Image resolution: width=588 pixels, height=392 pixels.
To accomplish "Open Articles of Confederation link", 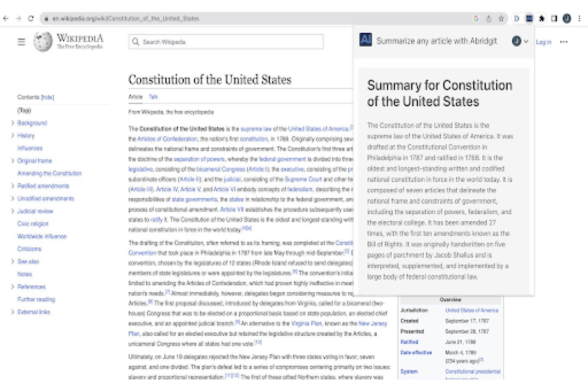I will pyautogui.click(x=167, y=139).
